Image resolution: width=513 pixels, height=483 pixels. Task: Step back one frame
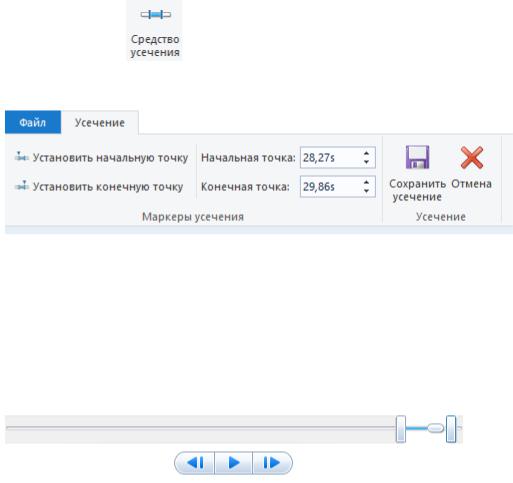coord(195,463)
